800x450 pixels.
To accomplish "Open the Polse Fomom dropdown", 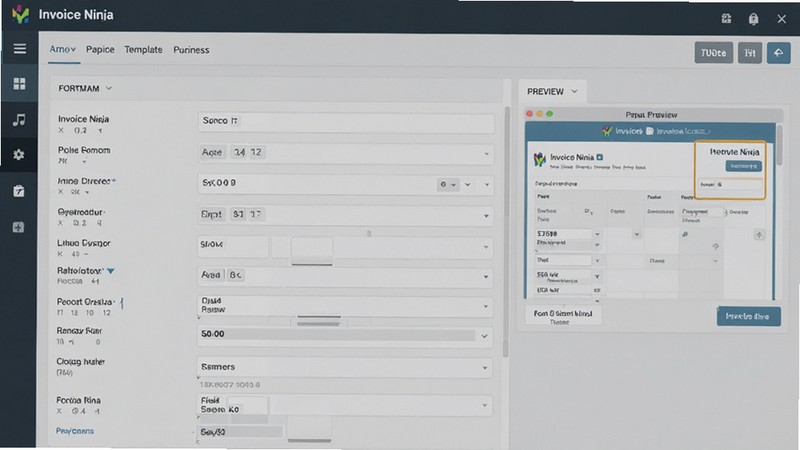I will pos(486,154).
